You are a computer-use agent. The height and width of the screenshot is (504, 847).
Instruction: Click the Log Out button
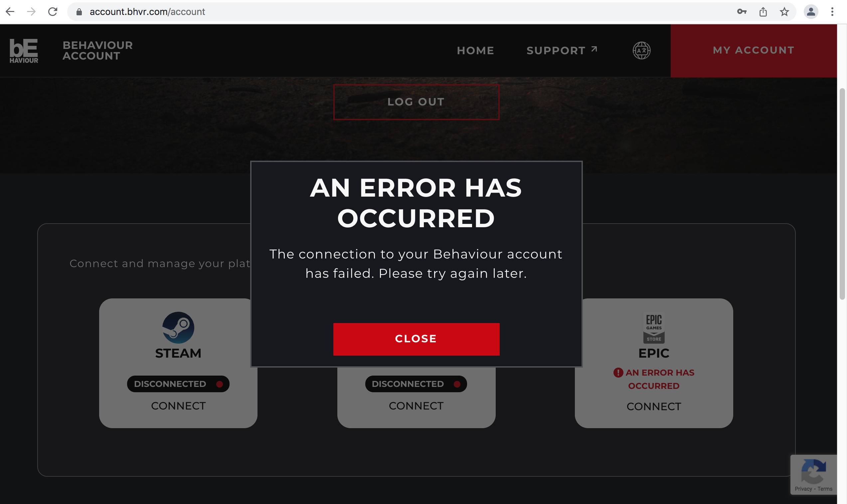(x=416, y=102)
